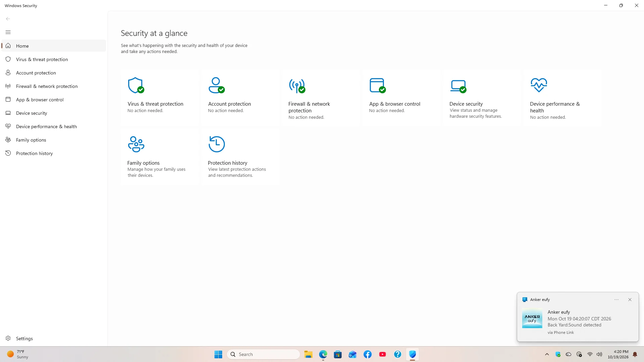This screenshot has height=362, width=644.
Task: Open the Protection history clock tile icon
Action: pos(216,144)
